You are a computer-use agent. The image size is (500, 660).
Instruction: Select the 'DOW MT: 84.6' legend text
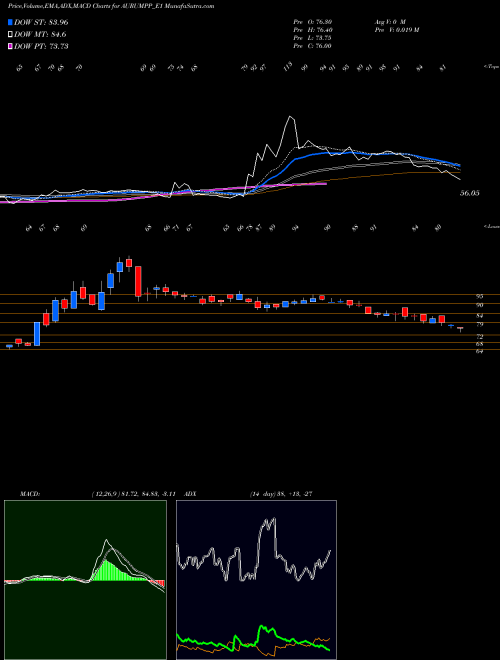point(40,35)
